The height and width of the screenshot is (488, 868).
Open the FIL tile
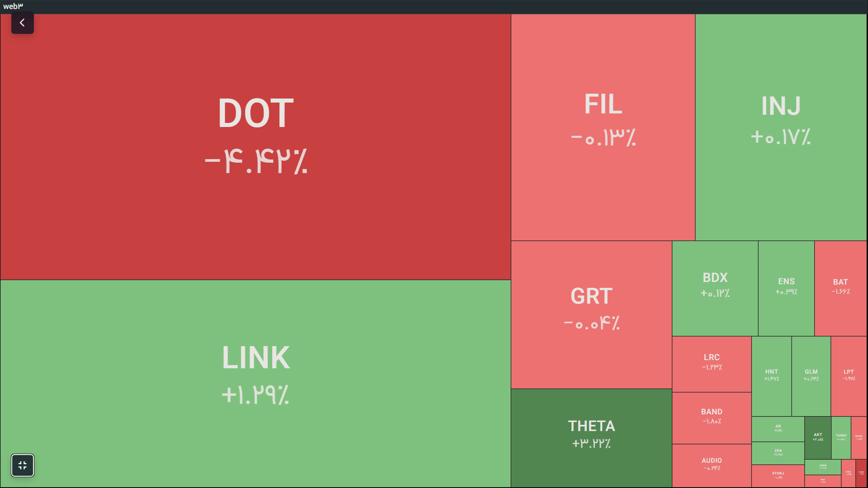pos(603,127)
